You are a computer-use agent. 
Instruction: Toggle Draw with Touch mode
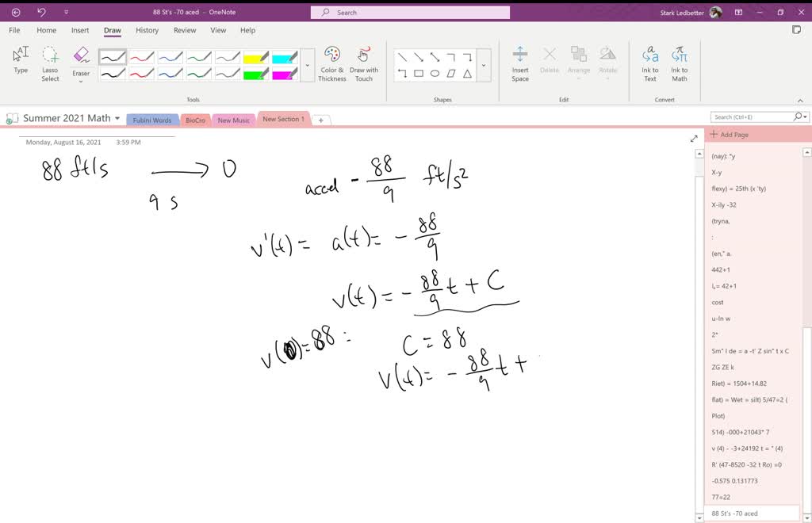pyautogui.click(x=364, y=63)
